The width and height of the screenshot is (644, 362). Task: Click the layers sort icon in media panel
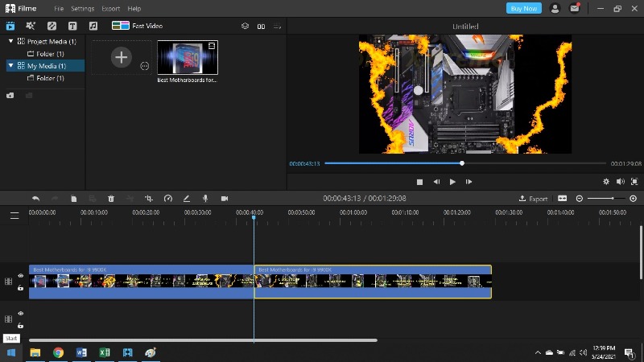(x=246, y=26)
